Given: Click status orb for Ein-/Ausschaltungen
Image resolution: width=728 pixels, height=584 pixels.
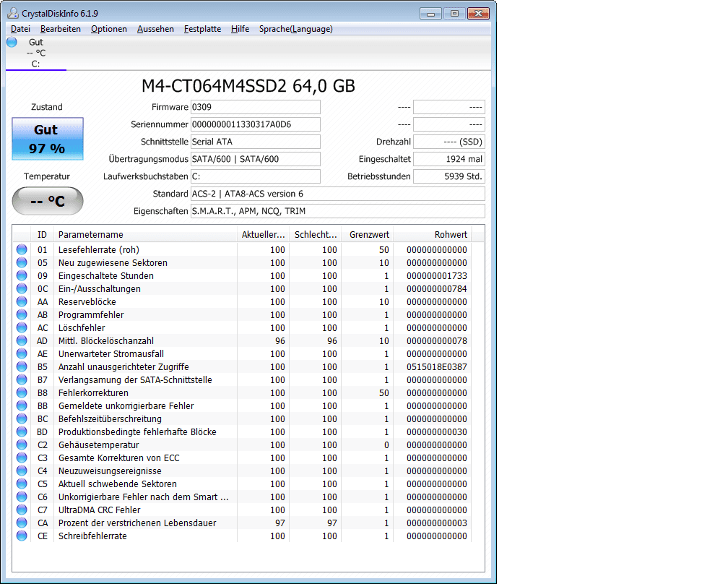Looking at the screenshot, I should coord(22,288).
